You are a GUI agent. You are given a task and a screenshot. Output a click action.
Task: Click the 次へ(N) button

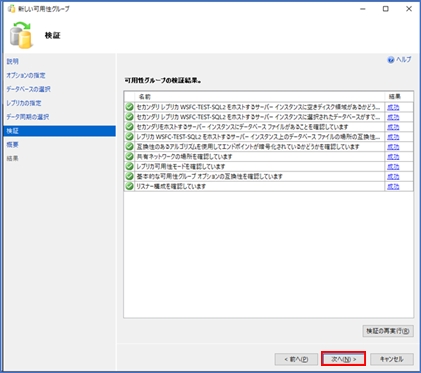(343, 359)
